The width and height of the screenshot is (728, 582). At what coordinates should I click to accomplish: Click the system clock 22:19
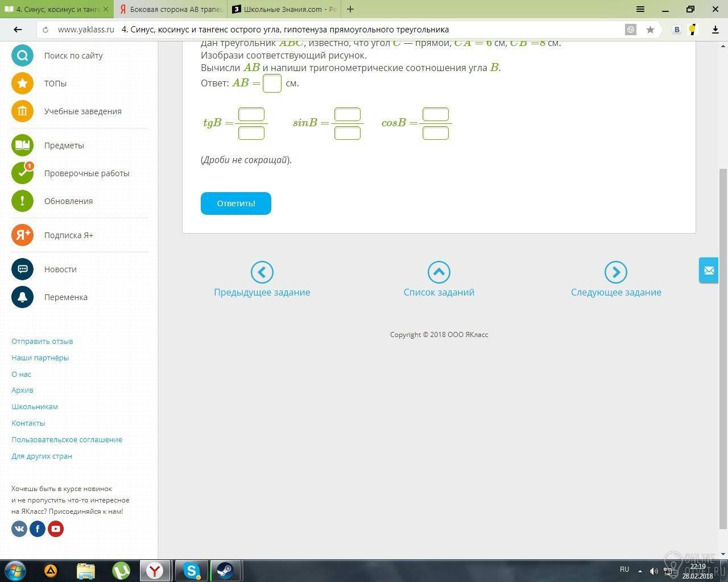pos(698,567)
